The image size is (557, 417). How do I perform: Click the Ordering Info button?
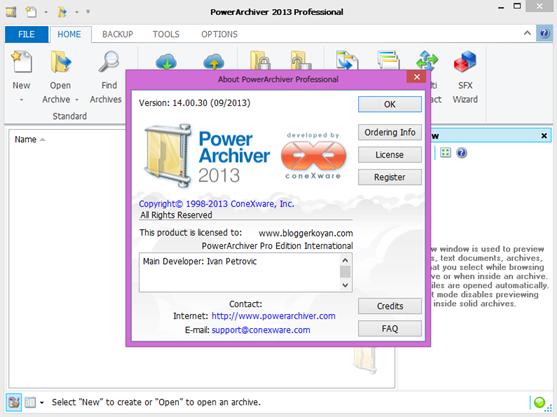pyautogui.click(x=390, y=132)
